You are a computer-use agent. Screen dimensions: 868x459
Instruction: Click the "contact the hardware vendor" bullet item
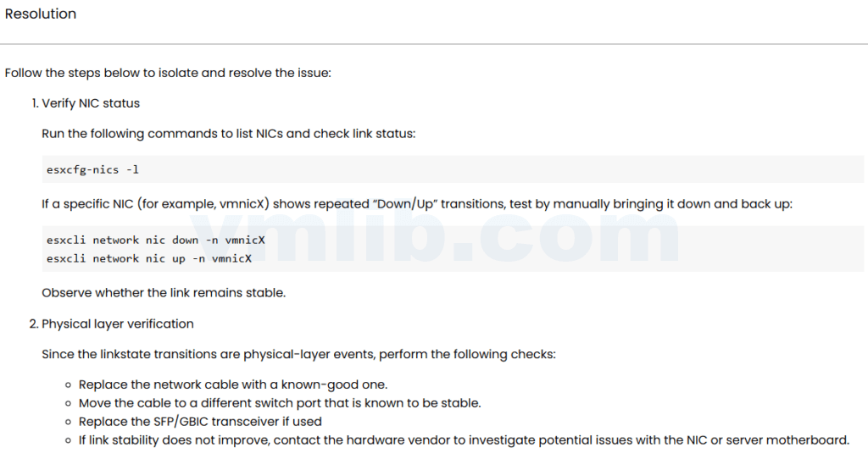coord(464,440)
